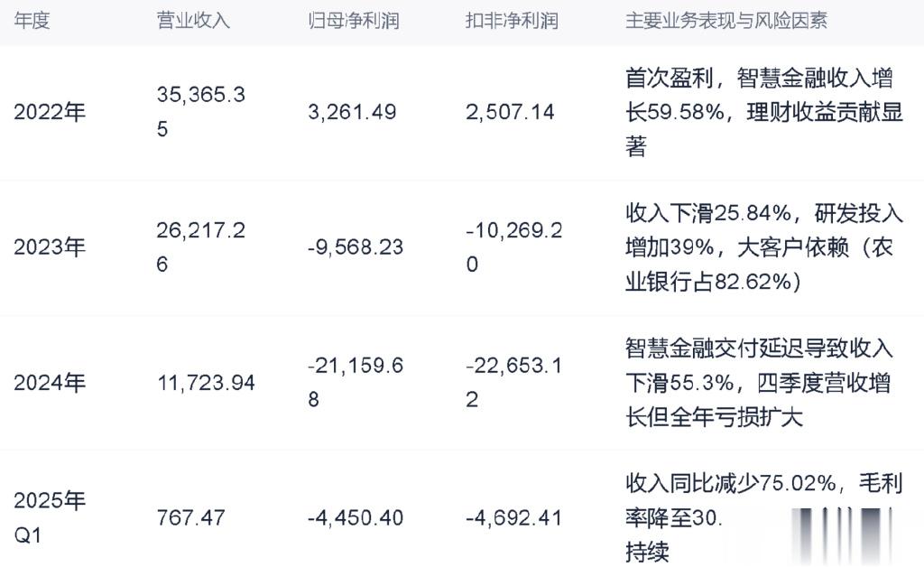
Task: Select the -9,568.23 net profit cell
Action: 356,246
